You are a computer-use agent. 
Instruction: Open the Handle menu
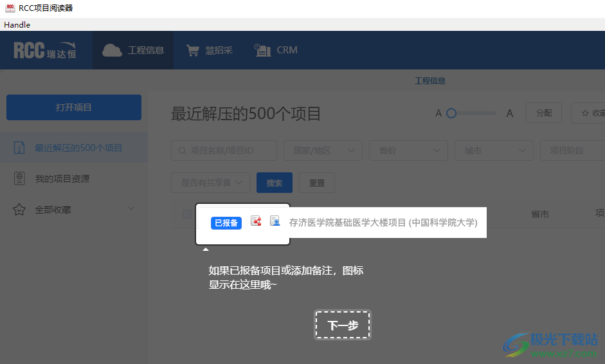17,24
